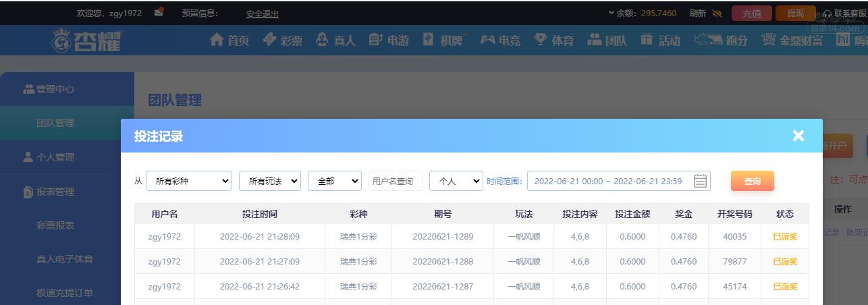Open the 所有彩种 lottery type dropdown
The width and height of the screenshot is (868, 305).
click(189, 181)
